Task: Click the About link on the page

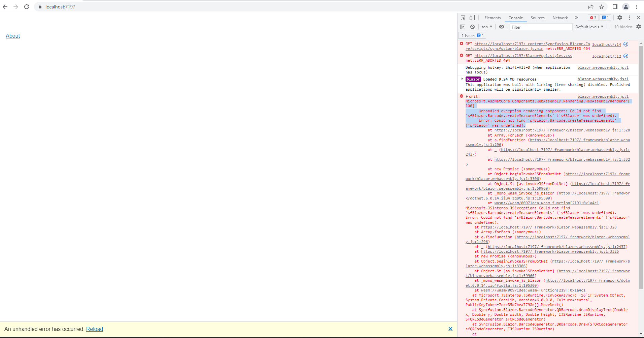Action: (13, 36)
